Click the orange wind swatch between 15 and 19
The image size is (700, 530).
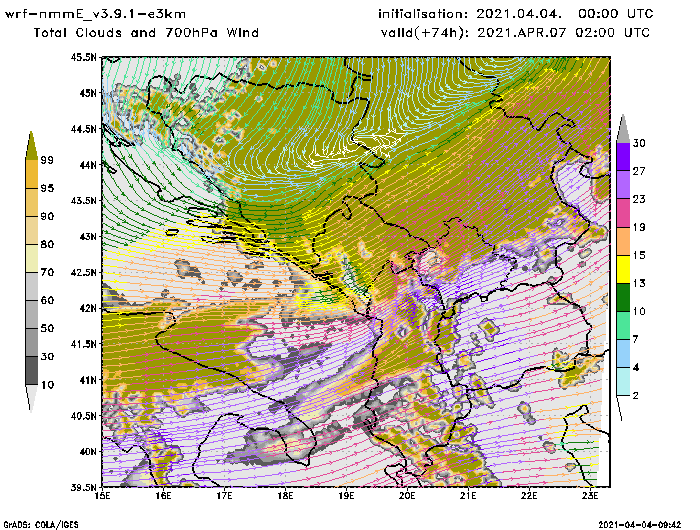click(x=623, y=241)
